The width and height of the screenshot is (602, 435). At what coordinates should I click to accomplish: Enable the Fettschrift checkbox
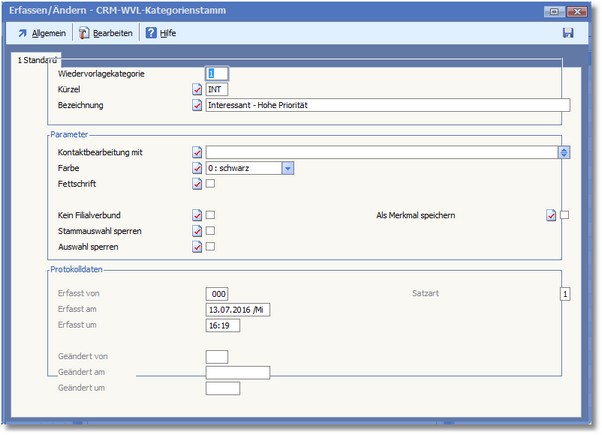click(211, 184)
